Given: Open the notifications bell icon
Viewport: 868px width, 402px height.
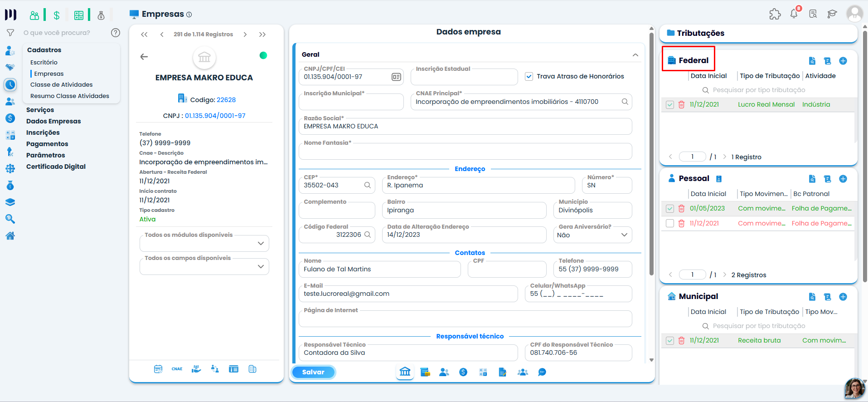Looking at the screenshot, I should (794, 14).
